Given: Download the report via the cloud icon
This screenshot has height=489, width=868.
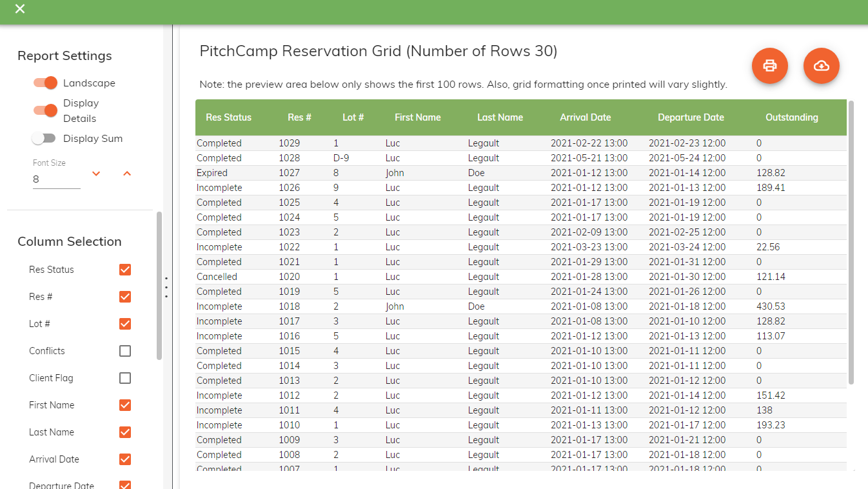Looking at the screenshot, I should (822, 66).
